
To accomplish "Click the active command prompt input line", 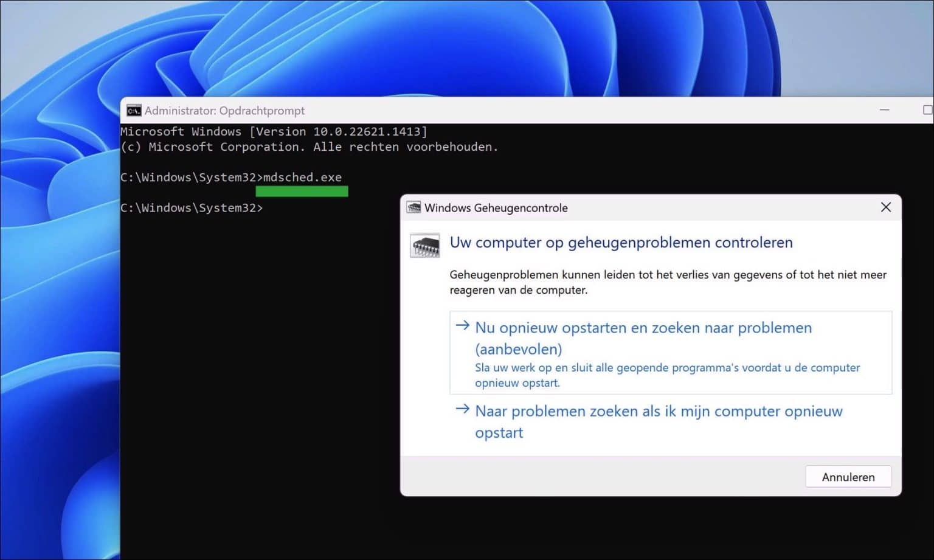I will tap(192, 208).
